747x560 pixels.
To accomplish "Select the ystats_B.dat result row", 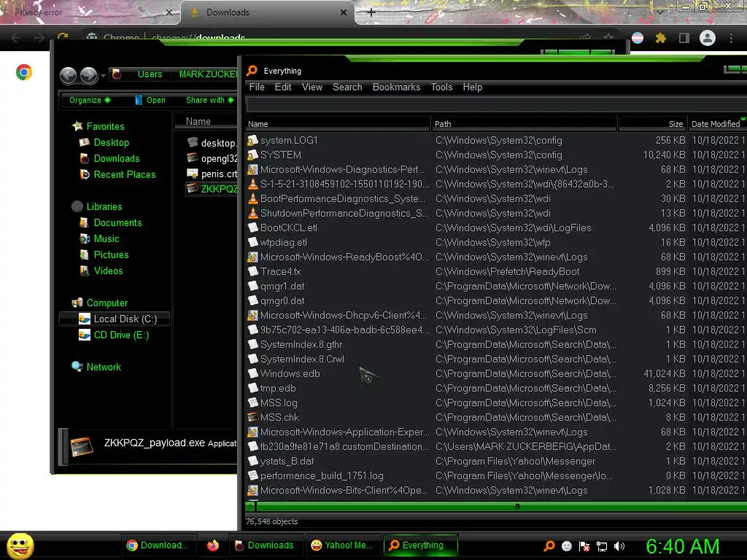I will 495,461.
